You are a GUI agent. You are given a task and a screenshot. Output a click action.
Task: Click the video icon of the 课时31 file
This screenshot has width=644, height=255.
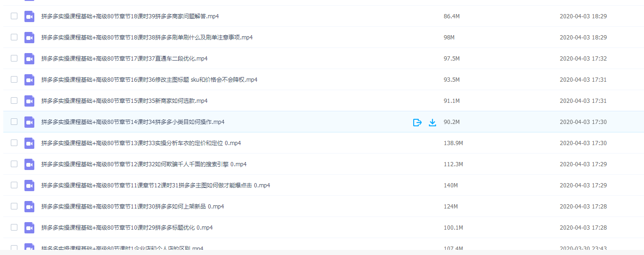pos(30,185)
